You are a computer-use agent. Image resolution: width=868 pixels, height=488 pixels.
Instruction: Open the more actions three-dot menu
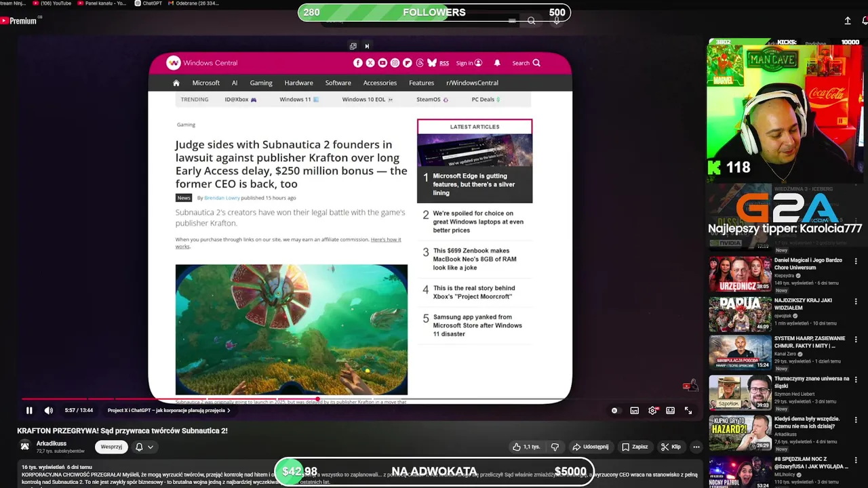[696, 447]
